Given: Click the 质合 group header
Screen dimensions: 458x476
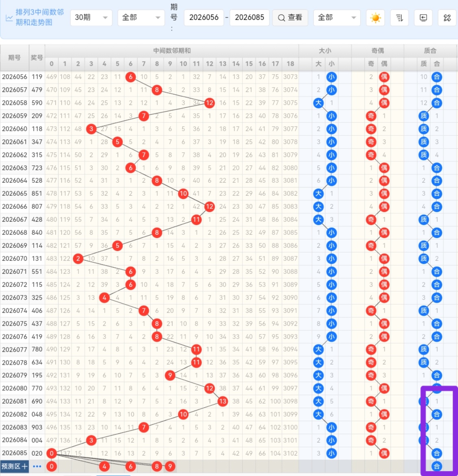Looking at the screenshot, I should (430, 51).
